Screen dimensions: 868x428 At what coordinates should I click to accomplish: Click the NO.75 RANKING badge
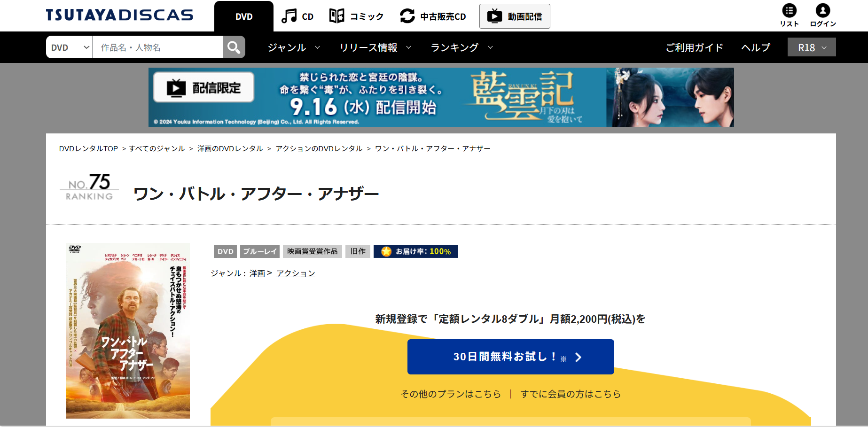(x=89, y=187)
